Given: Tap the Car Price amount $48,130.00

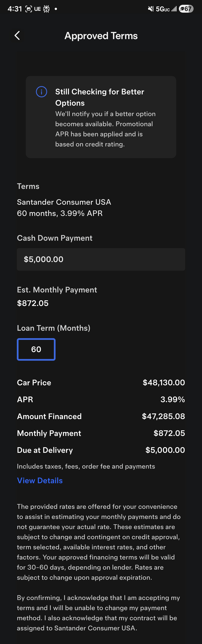Looking at the screenshot, I should [164, 382].
